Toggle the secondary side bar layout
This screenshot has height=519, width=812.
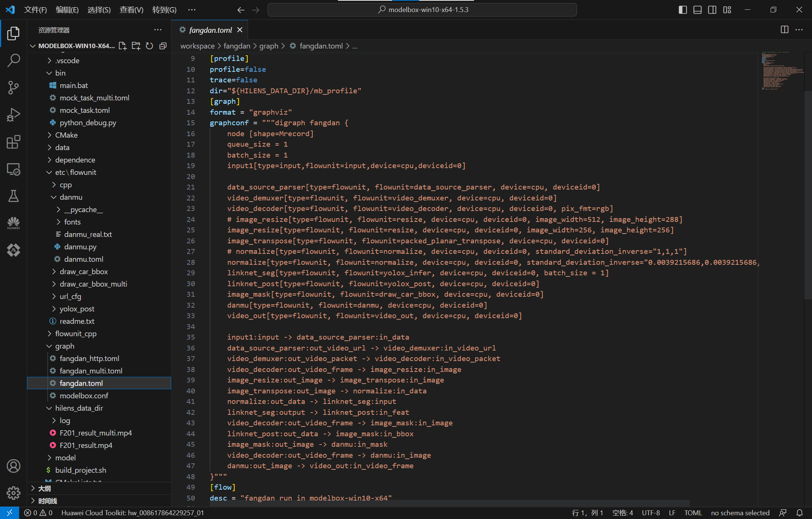click(x=712, y=10)
